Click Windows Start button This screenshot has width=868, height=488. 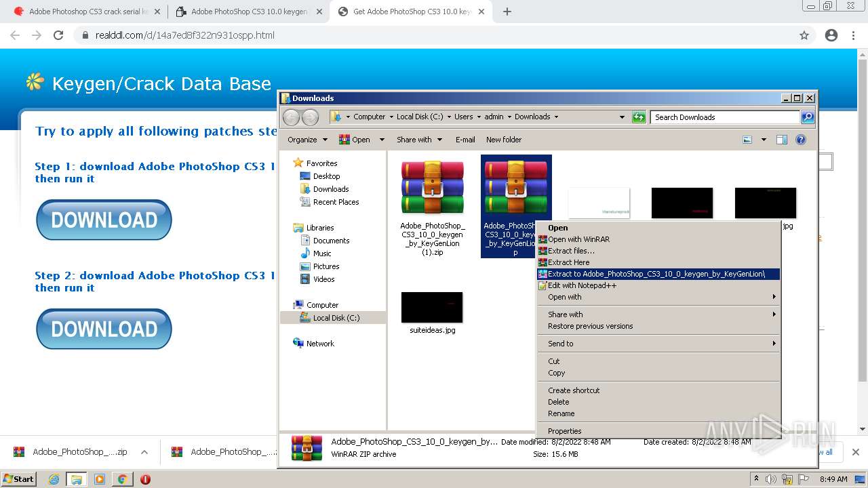click(x=19, y=479)
